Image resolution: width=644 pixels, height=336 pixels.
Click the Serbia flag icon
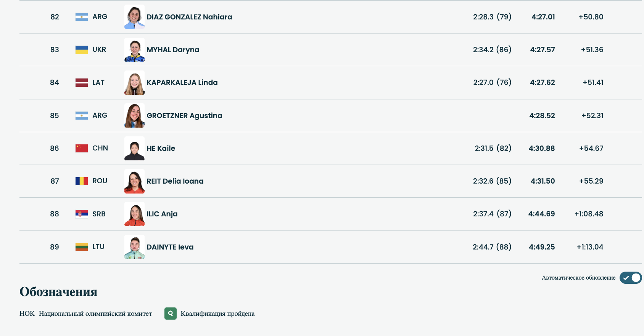point(82,214)
